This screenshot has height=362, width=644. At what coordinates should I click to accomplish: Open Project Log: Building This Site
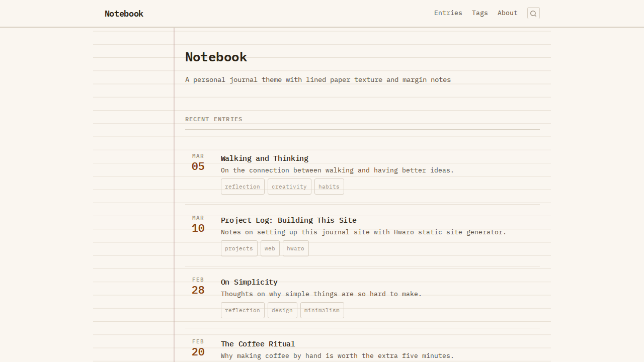coord(289,220)
